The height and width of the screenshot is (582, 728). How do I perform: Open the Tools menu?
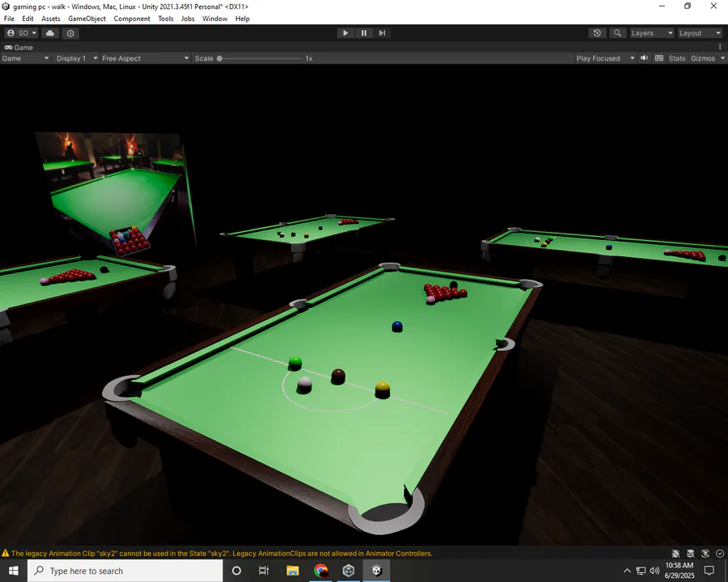166,19
